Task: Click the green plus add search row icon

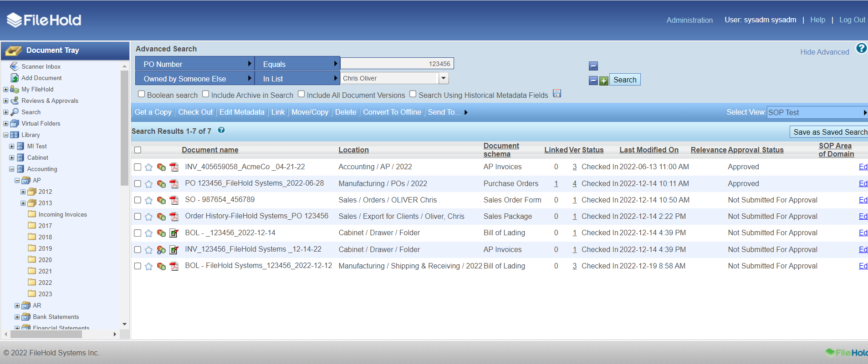Action: coord(604,81)
